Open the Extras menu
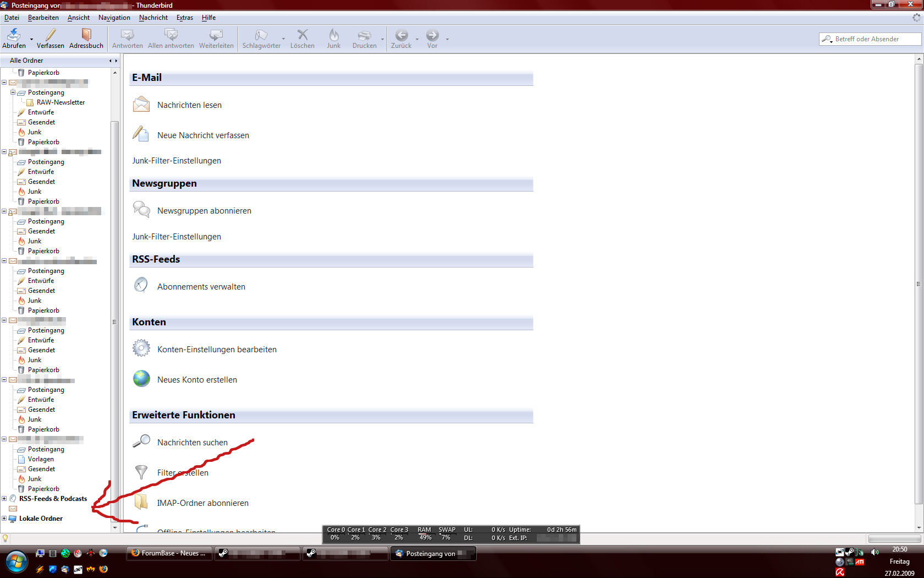Viewport: 924px width, 578px height. point(185,18)
